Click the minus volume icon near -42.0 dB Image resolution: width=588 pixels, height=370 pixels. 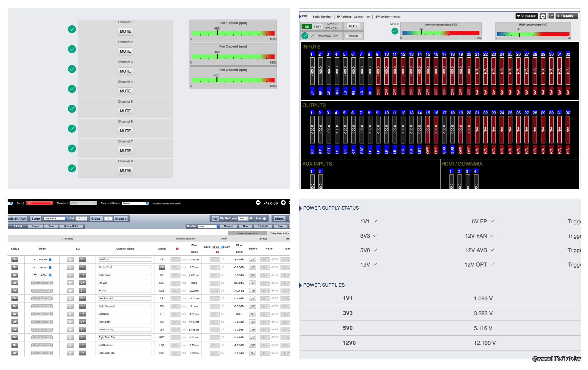258,203
